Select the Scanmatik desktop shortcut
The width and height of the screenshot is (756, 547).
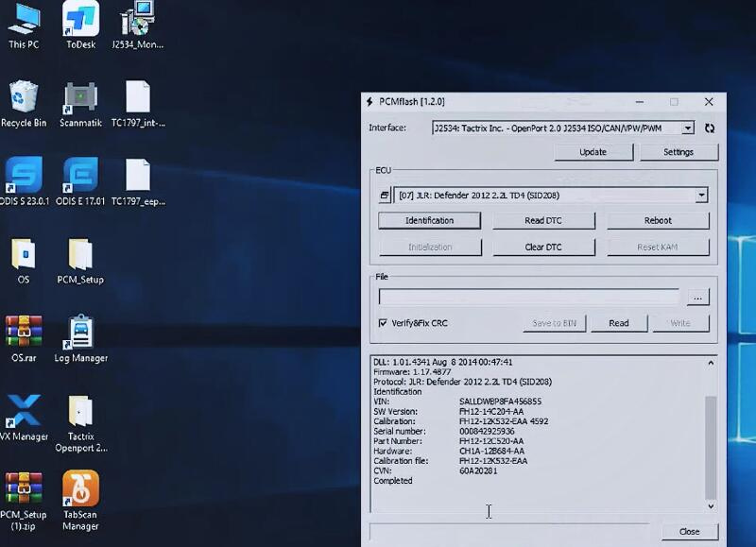80,103
